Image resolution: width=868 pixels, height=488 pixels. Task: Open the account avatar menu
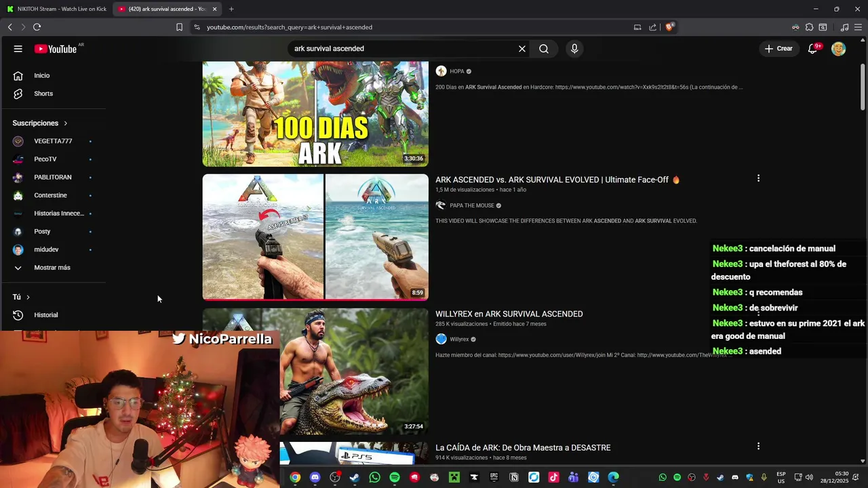tap(839, 49)
